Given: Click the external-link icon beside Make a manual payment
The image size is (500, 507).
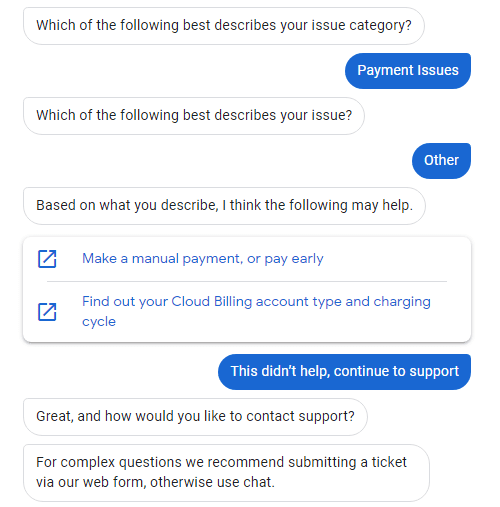Looking at the screenshot, I should 47,259.
